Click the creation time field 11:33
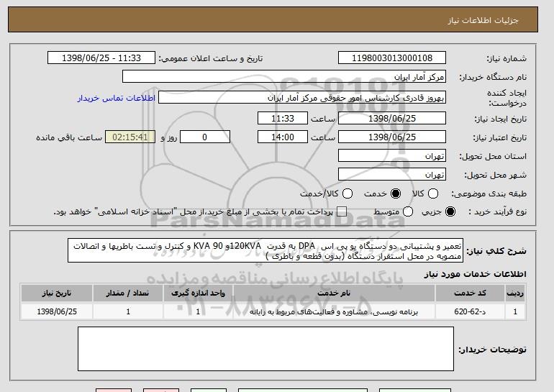 [x=283, y=118]
